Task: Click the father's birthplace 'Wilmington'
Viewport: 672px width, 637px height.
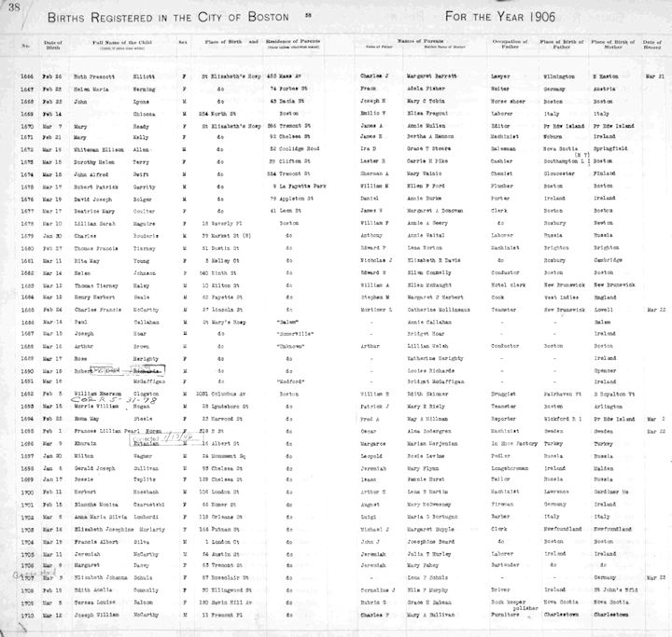Action: tap(559, 76)
